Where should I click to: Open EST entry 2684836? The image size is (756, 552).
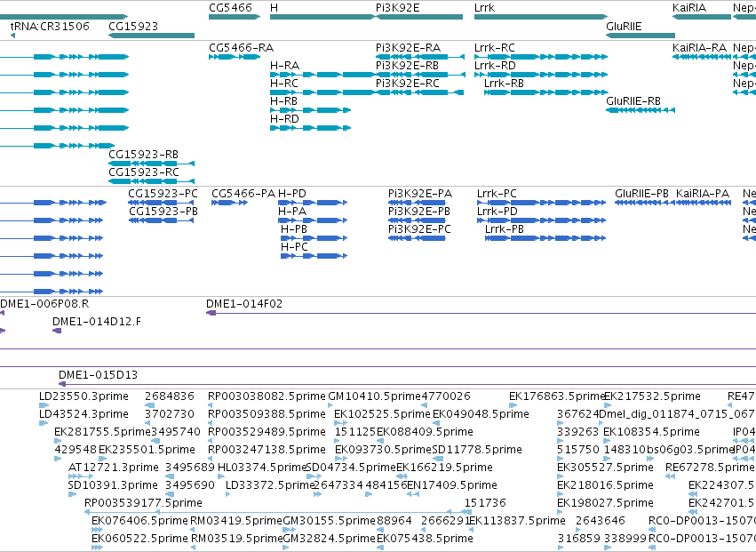click(x=147, y=405)
